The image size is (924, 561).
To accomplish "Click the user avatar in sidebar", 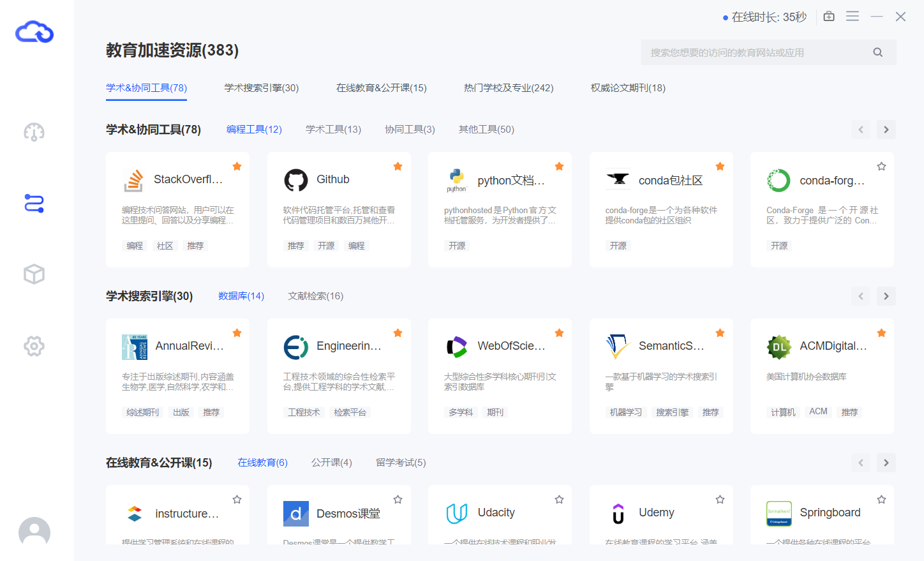I will [x=34, y=532].
